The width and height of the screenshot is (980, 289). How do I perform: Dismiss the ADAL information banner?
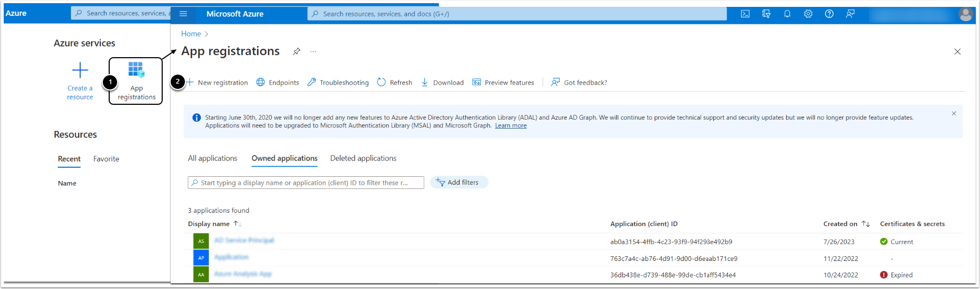point(953,114)
